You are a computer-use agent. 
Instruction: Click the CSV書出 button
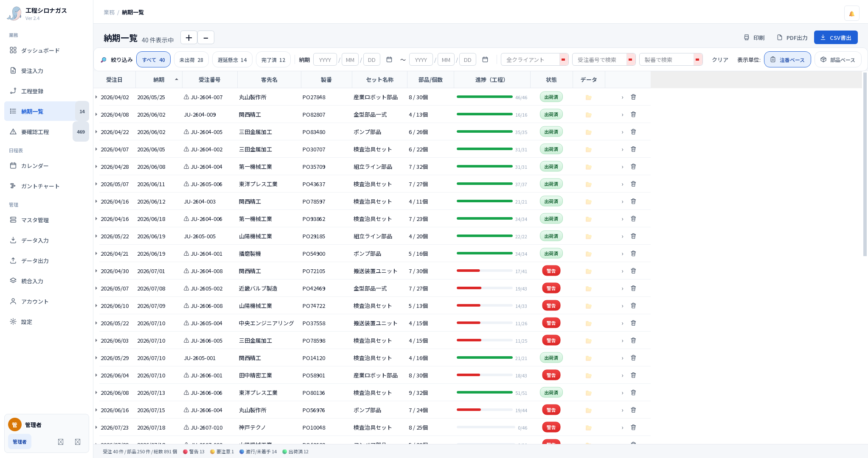[x=836, y=38]
